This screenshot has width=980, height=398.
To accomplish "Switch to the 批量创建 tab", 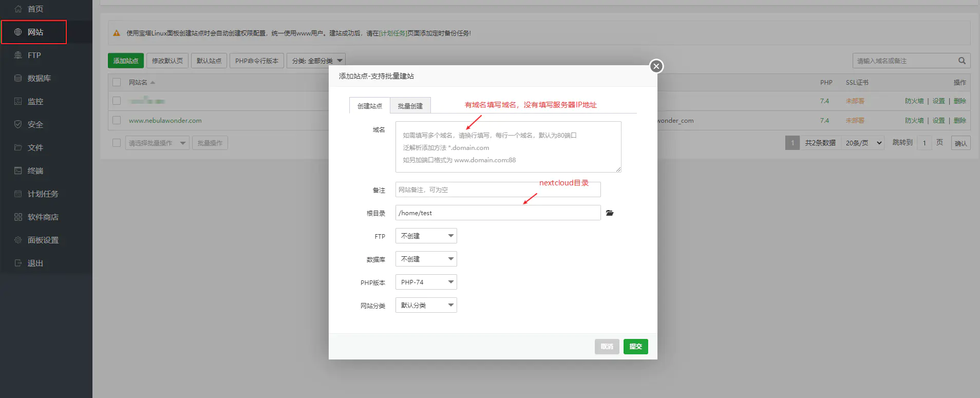I will tap(410, 105).
